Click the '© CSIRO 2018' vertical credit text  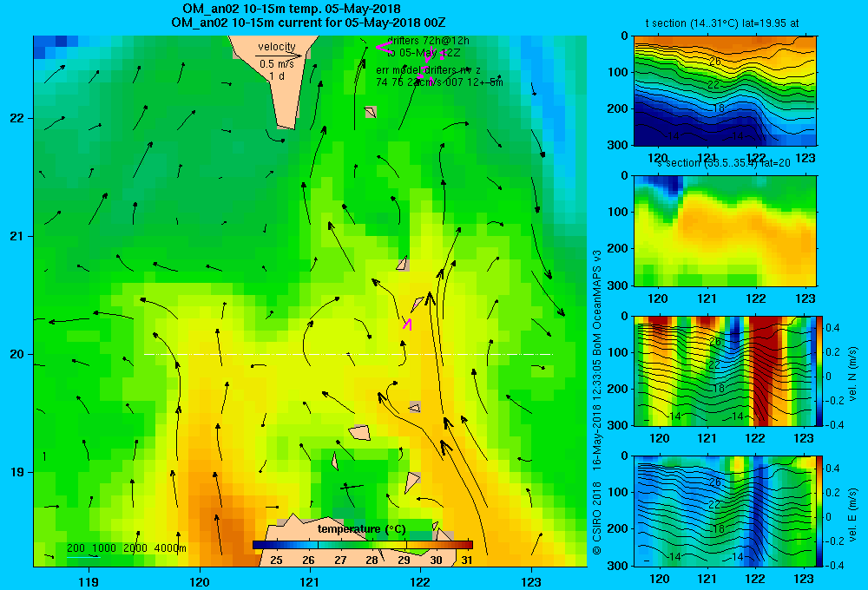point(597,517)
